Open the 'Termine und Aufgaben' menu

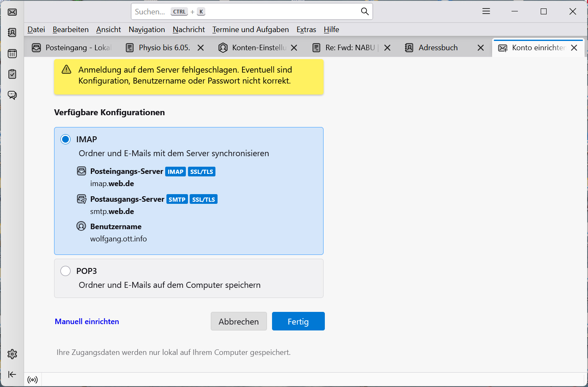(x=250, y=30)
